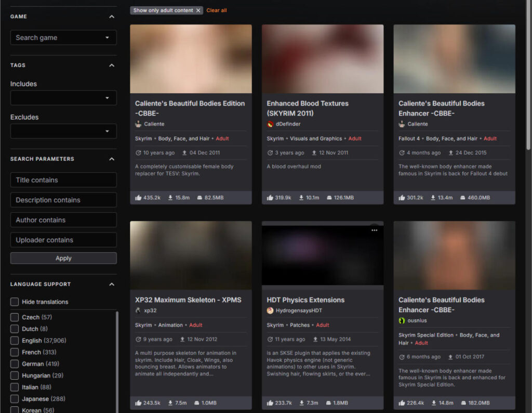
Task: Click the download icon showing 7.5m
Action: (170, 403)
